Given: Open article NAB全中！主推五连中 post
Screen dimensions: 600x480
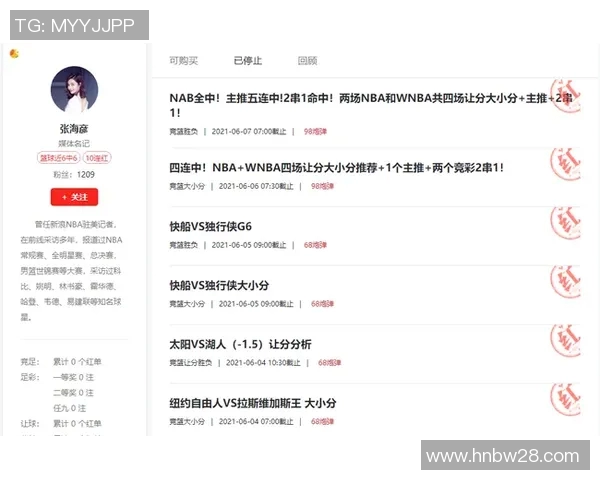Looking at the screenshot, I should point(370,105).
